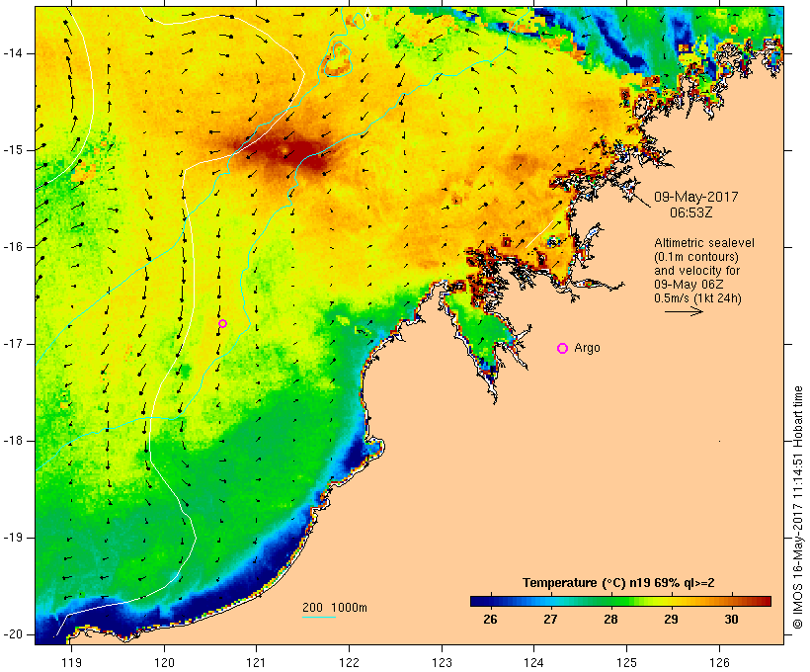Click the cyan 200m depth legend line

pos(319,617)
